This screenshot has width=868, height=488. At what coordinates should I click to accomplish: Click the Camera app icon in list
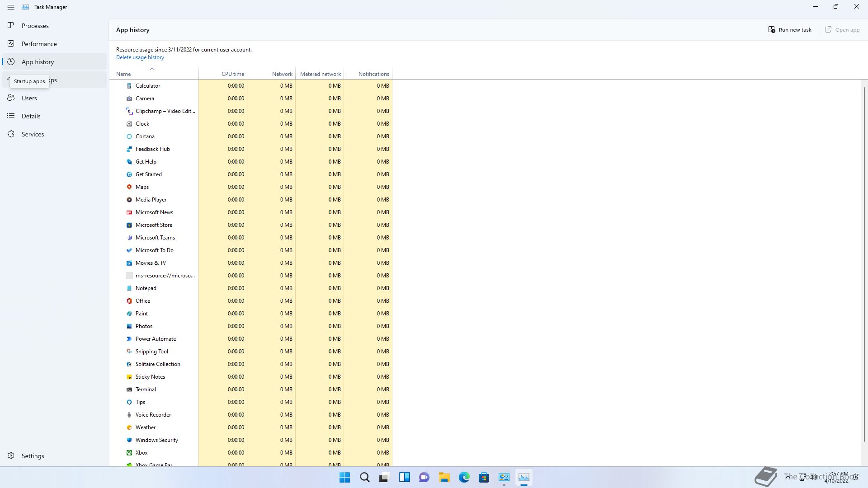(129, 99)
